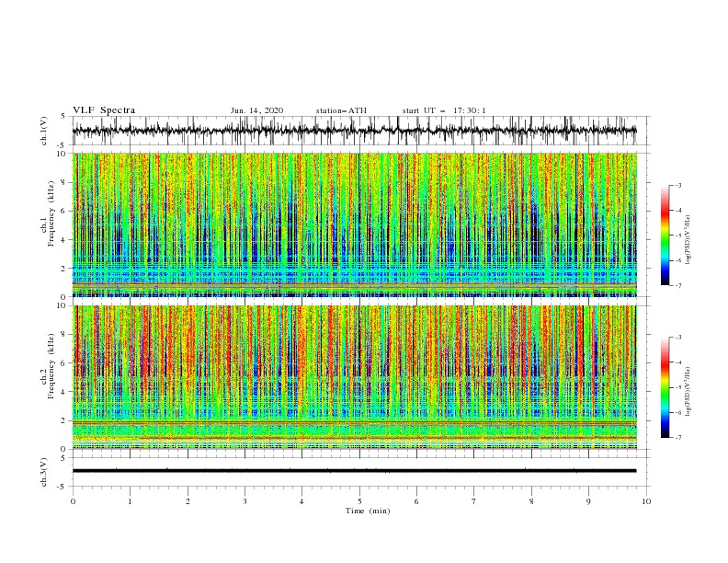Click the ch.2 color bar "log(PSD)(V²/Hz)" label
The height and width of the screenshot is (563, 728).
(x=688, y=392)
